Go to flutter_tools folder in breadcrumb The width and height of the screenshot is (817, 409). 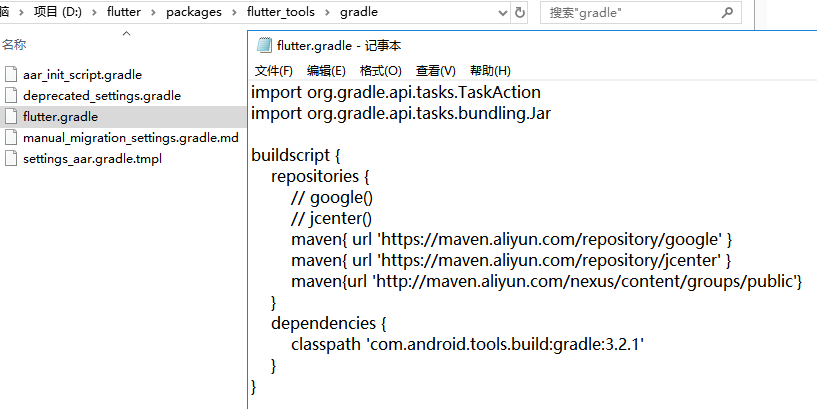coord(281,12)
